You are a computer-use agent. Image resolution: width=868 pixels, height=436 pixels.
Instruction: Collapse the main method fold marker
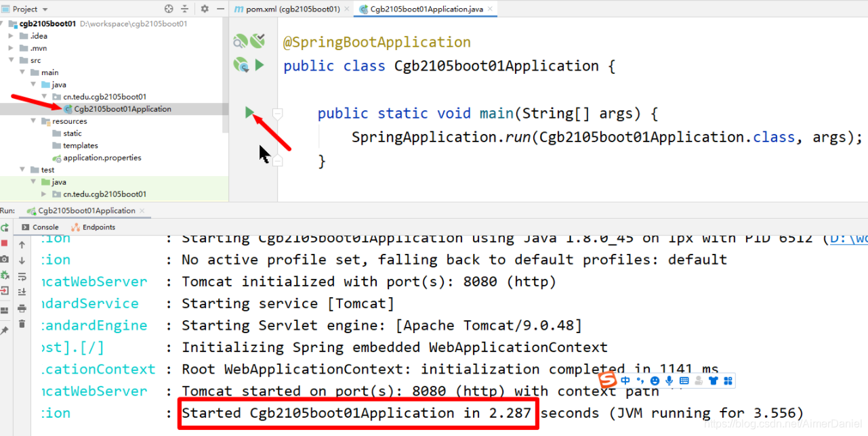point(277,114)
